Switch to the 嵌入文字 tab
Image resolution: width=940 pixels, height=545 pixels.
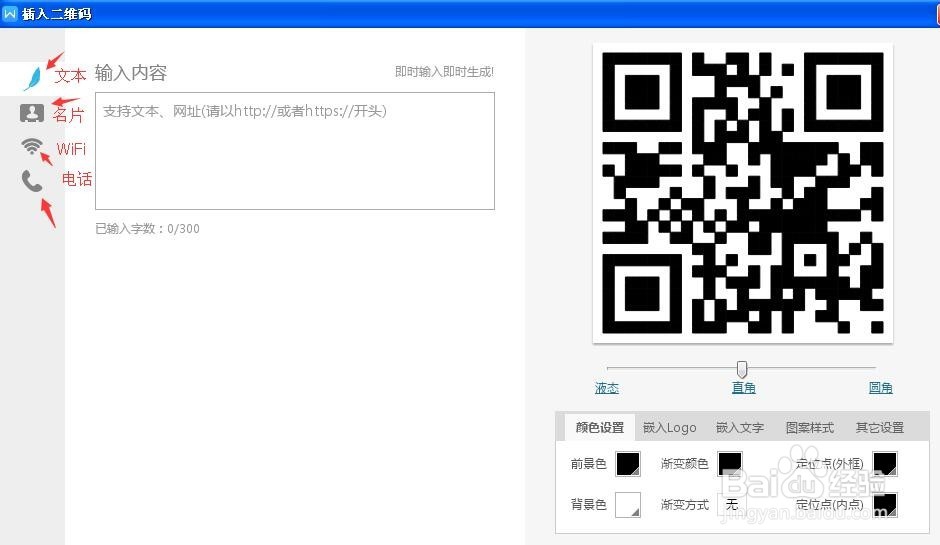[x=740, y=427]
